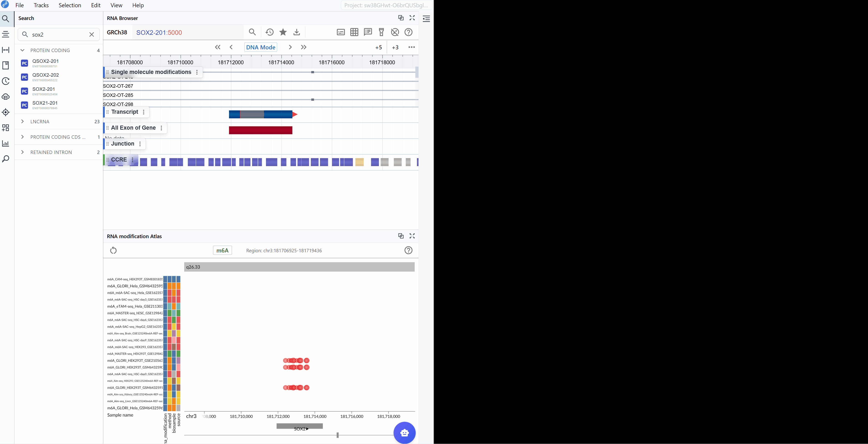Click the history icon in RNA Browser toolbar
The height and width of the screenshot is (444, 868).
269,32
